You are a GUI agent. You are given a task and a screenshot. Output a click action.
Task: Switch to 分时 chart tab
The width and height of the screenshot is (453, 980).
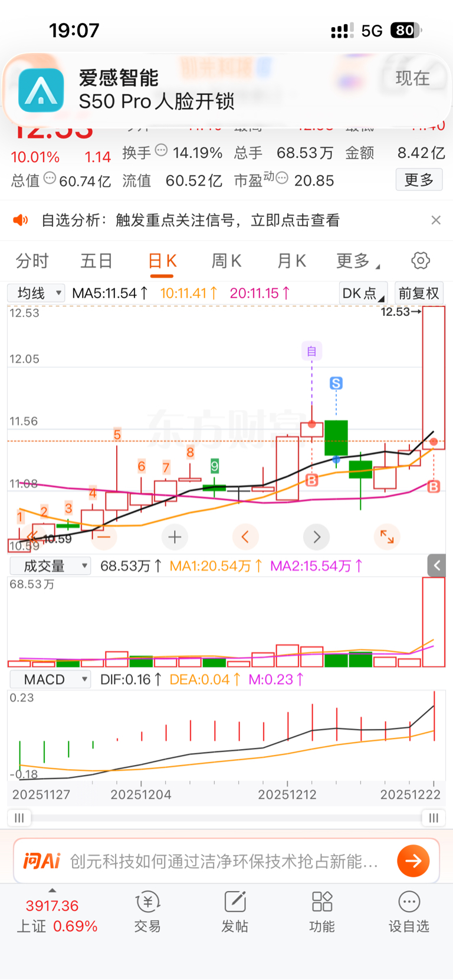(32, 260)
